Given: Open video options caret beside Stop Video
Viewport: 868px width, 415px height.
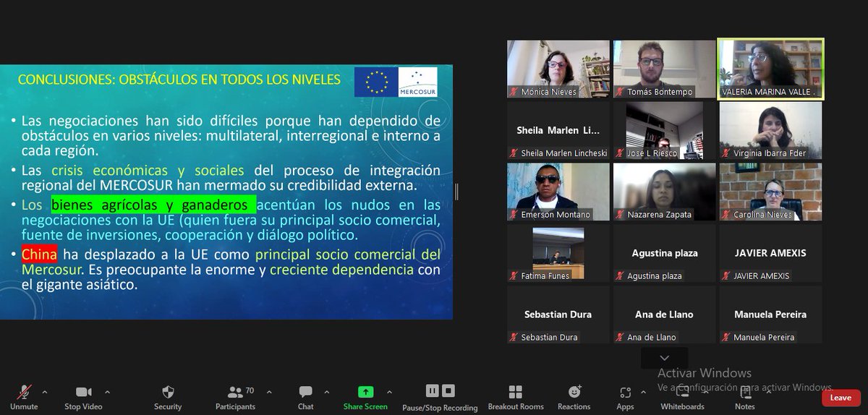Looking at the screenshot, I should click(x=108, y=392).
